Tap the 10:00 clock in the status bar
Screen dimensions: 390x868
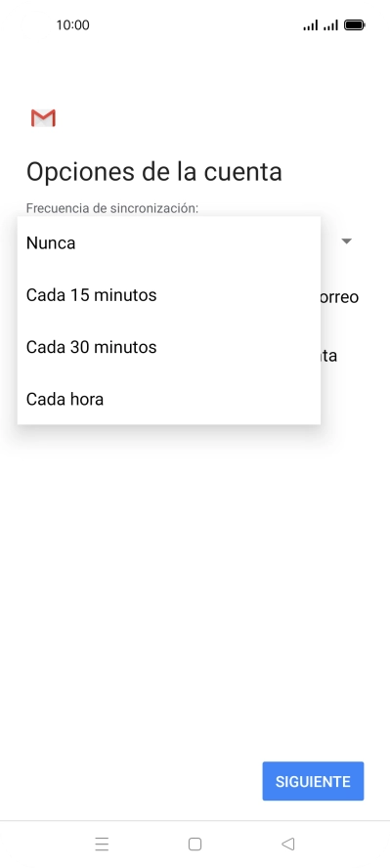pos(72,24)
